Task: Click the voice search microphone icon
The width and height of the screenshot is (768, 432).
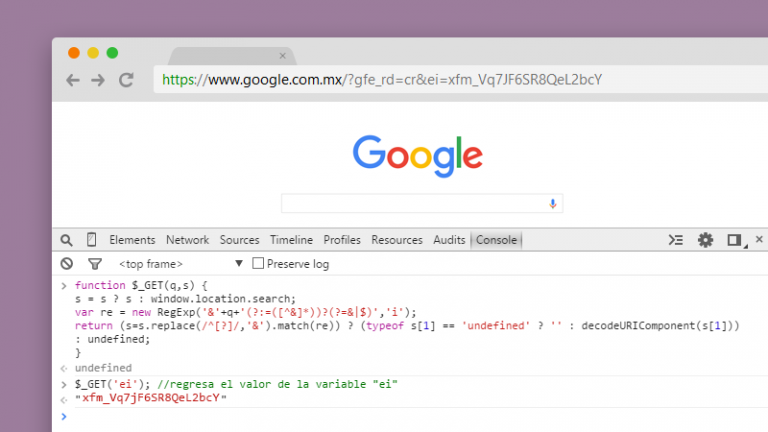Action: [552, 204]
